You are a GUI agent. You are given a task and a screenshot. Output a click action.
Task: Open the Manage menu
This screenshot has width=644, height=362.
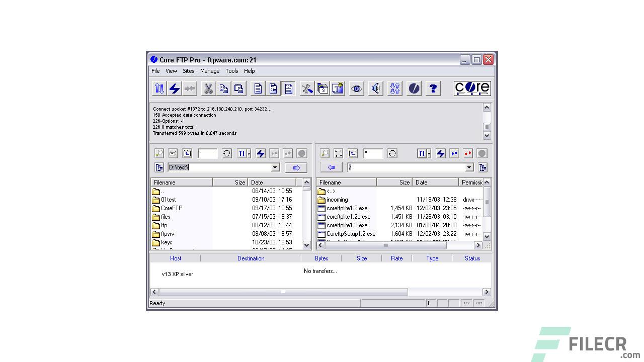210,71
